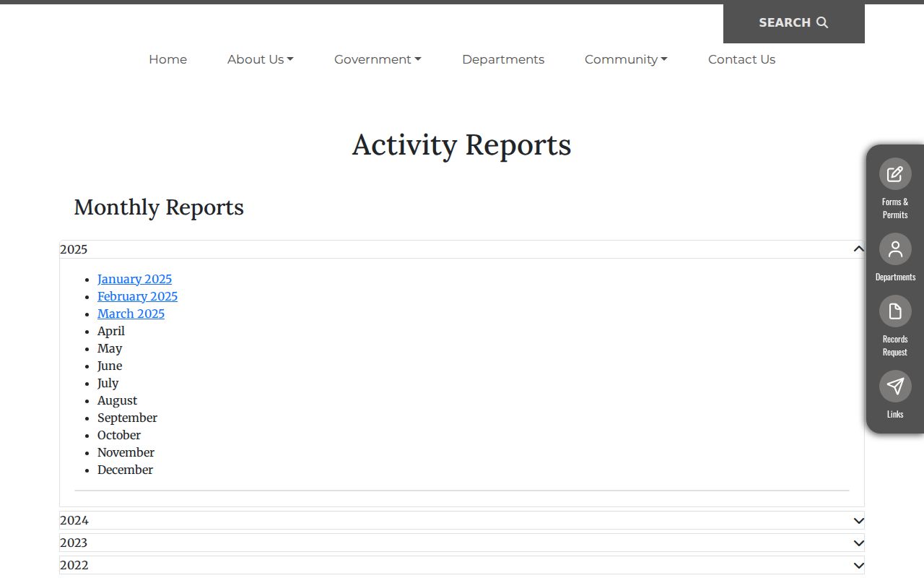Expand the 2024 reports section

pos(462,520)
